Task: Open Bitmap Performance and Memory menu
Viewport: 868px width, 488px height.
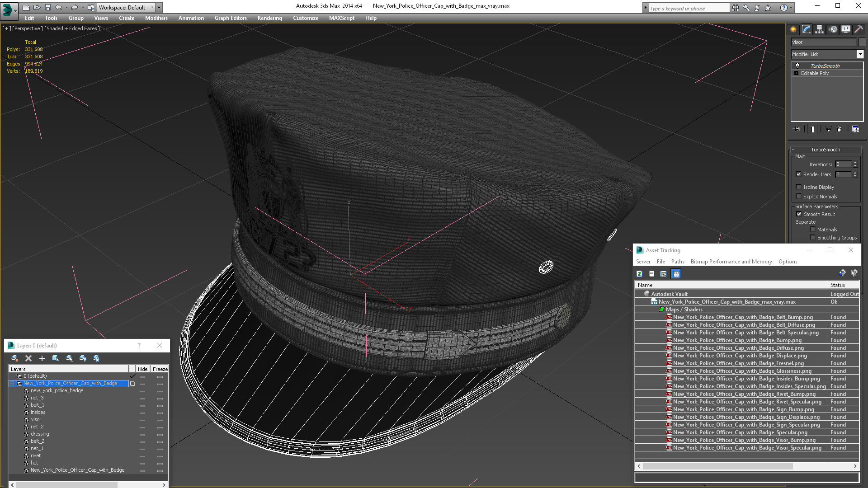Action: (x=731, y=262)
